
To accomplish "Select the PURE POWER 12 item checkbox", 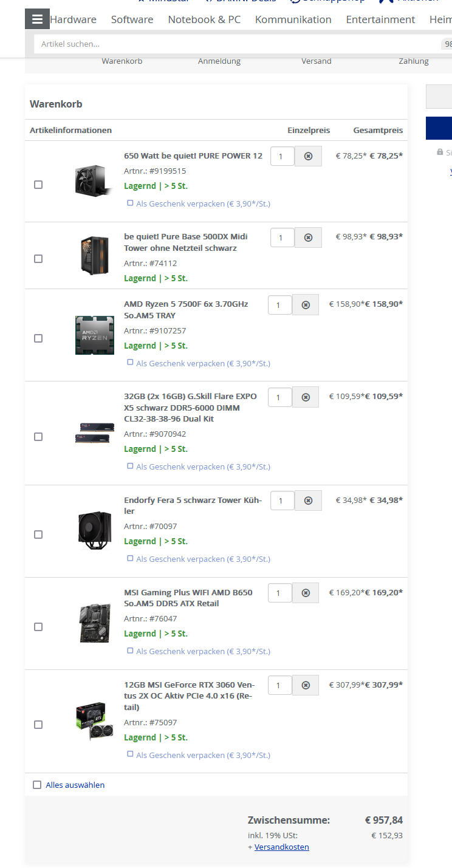I will click(38, 185).
